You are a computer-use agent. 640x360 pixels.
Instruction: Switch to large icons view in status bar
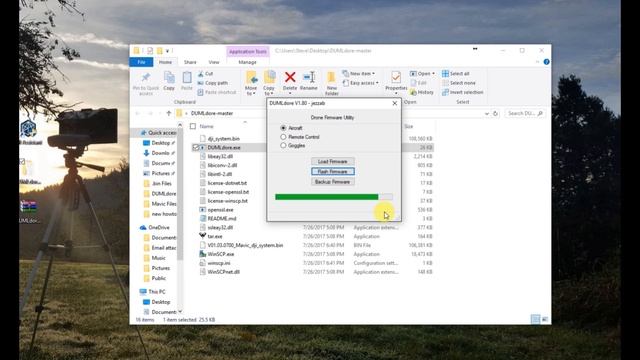tap(544, 319)
